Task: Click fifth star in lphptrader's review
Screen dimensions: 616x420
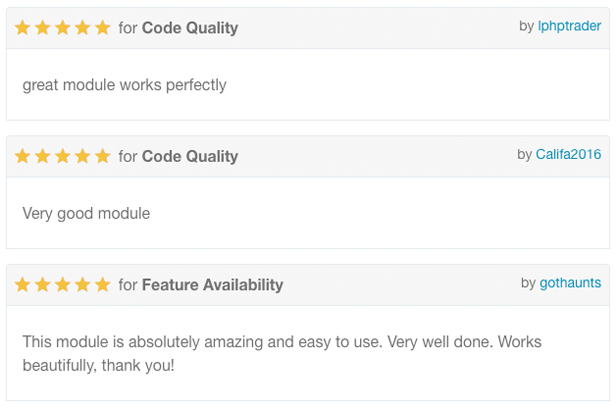Action: [x=103, y=28]
